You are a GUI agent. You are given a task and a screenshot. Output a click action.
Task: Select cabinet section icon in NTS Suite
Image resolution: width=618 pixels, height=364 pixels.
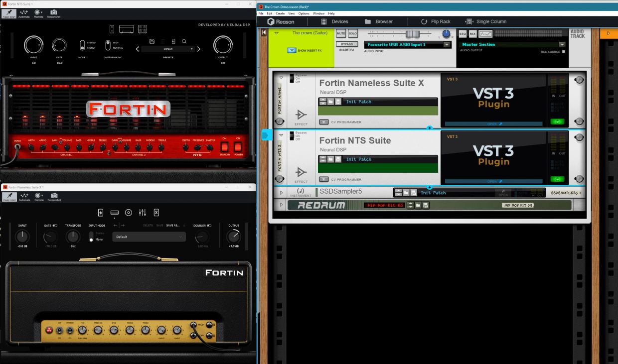pyautogui.click(x=142, y=29)
